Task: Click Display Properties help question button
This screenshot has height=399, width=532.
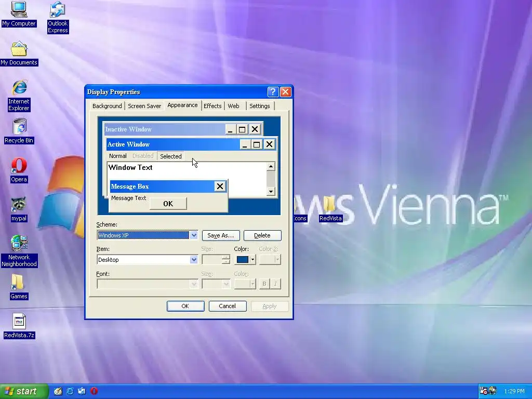Action: [x=273, y=92]
